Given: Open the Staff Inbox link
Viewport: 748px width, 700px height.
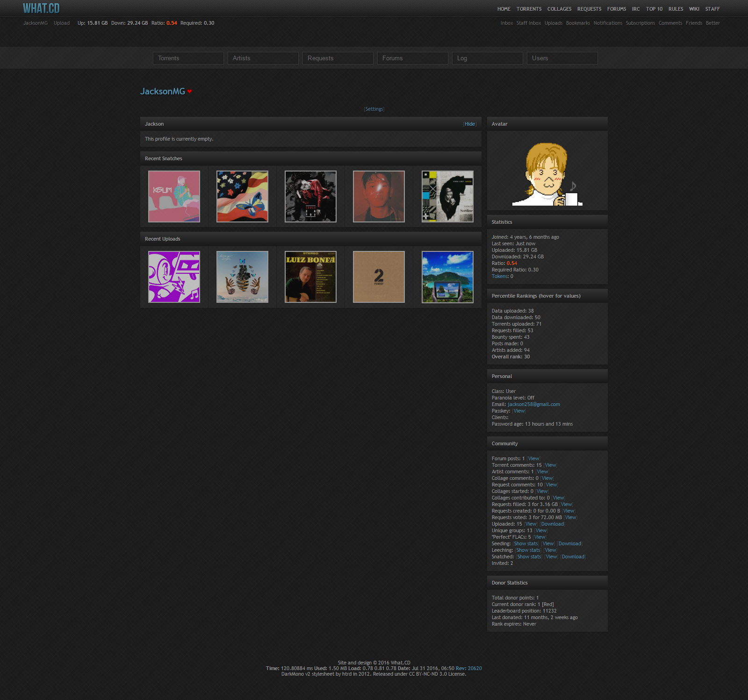Looking at the screenshot, I should click(529, 23).
